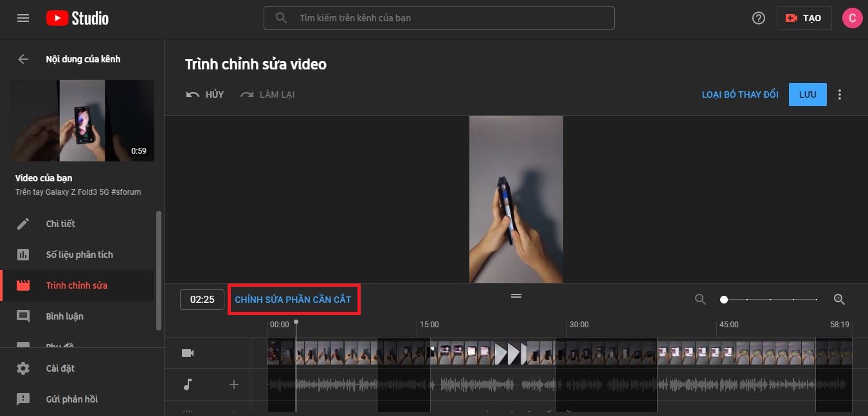Click the YouTube Studio logo
This screenshot has width=868, height=416.
(77, 18)
